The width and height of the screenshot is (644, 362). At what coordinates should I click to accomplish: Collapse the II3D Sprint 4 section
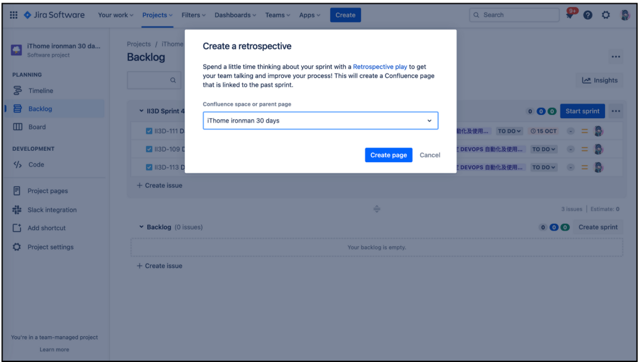[x=141, y=111]
